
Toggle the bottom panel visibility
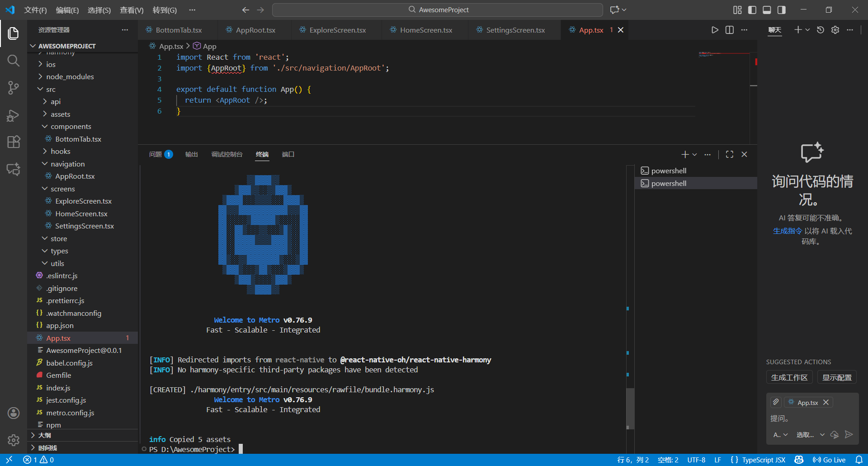click(767, 10)
